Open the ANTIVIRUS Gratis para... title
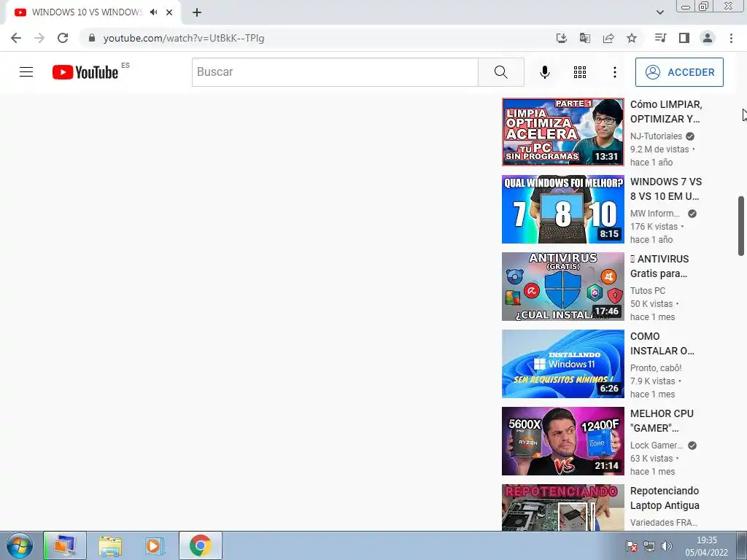 coord(659,266)
